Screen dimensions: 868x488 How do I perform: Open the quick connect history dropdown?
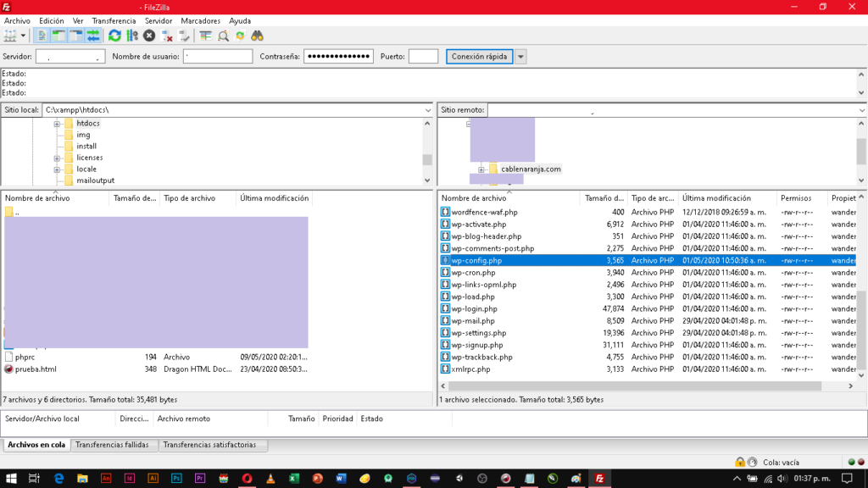520,57
